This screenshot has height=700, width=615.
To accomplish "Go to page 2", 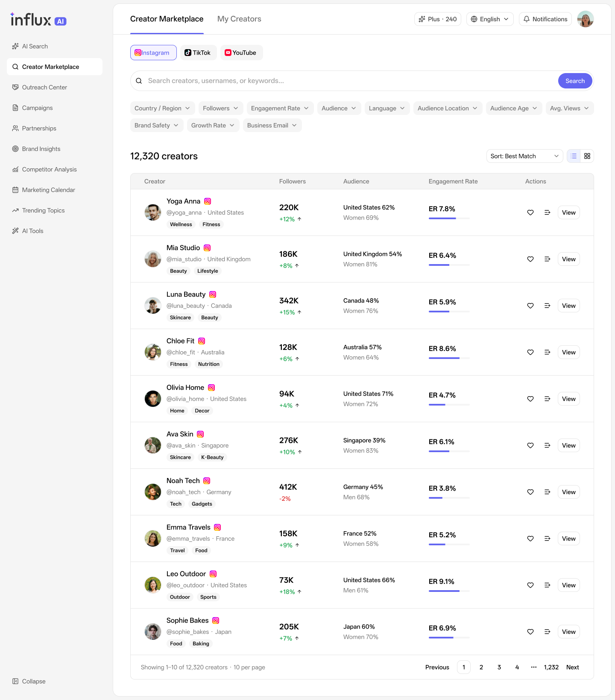I will pyautogui.click(x=481, y=667).
